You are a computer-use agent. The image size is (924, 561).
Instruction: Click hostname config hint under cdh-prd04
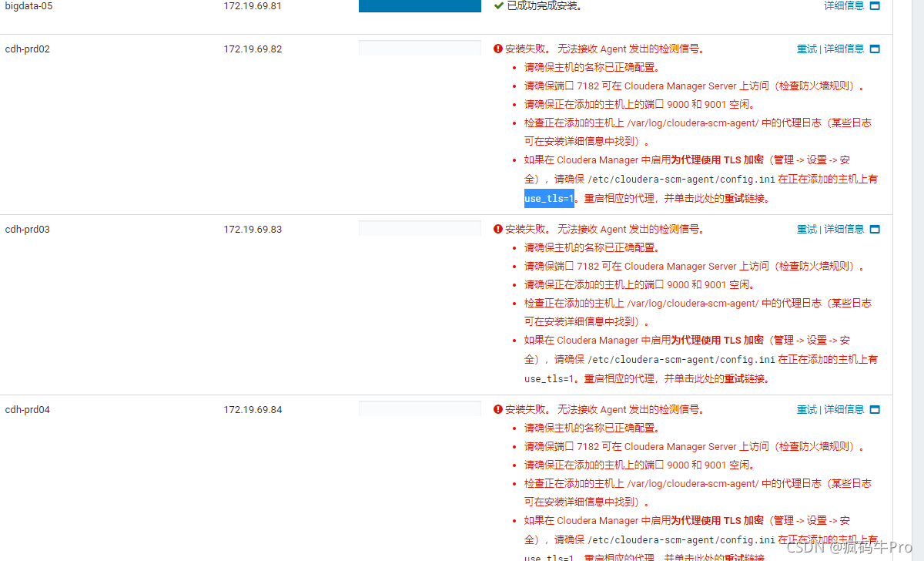coord(591,428)
